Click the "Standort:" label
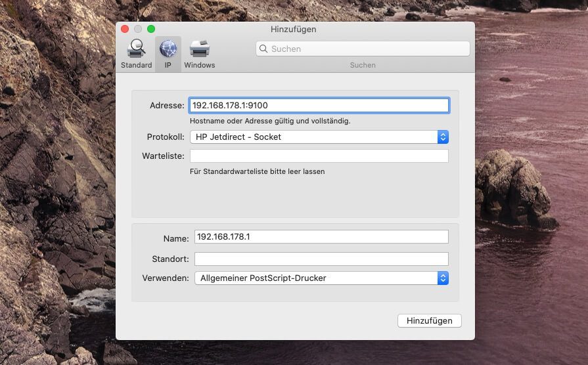Screen dimensions: 588x365 [170, 259]
